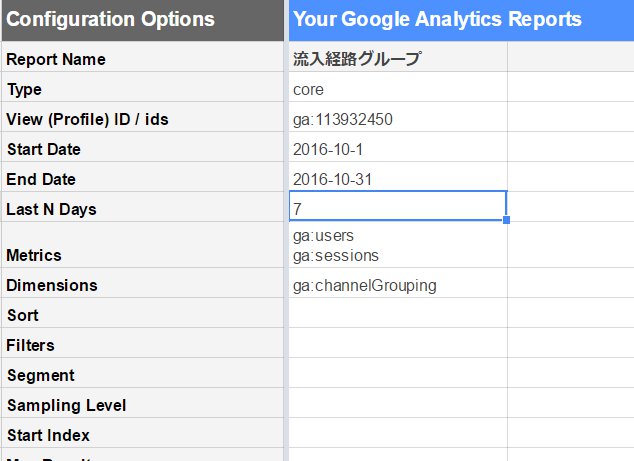Click the cell with 'ga:113932450'
Screen dimensions: 634x461
click(398, 117)
